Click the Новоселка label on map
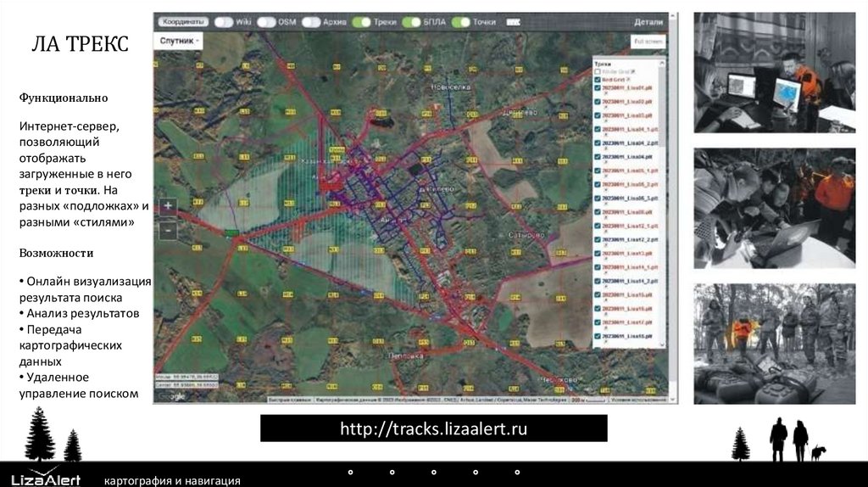868x487 pixels. tap(451, 87)
